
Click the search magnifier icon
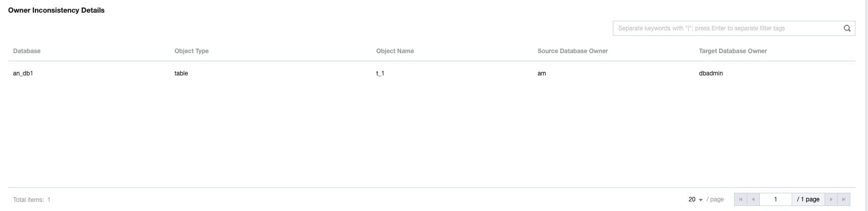pos(847,28)
